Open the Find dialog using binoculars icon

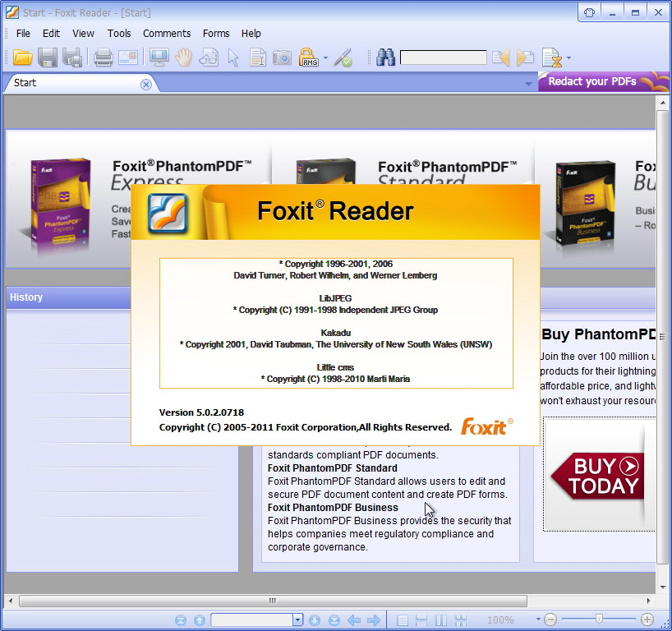tap(386, 58)
